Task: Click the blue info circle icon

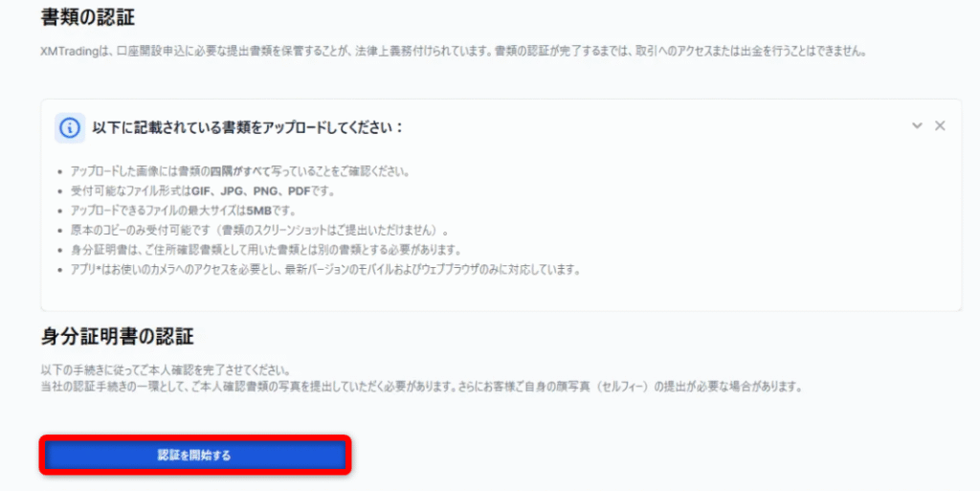Action: pyautogui.click(x=70, y=127)
